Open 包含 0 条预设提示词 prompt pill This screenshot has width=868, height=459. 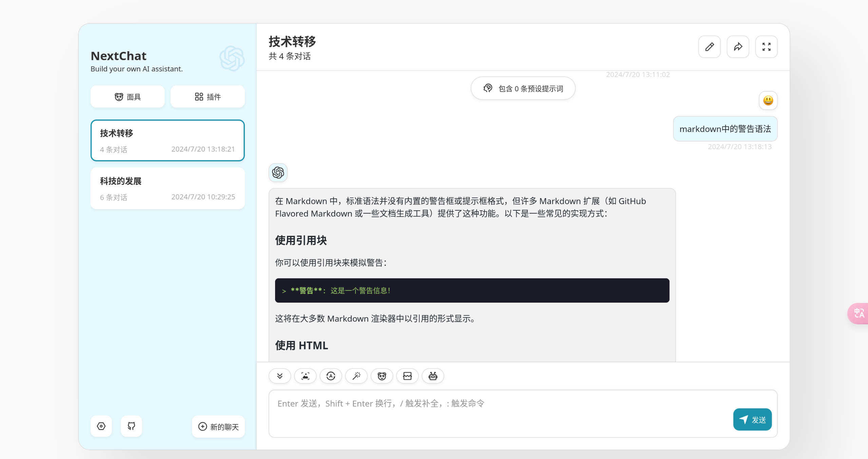523,89
